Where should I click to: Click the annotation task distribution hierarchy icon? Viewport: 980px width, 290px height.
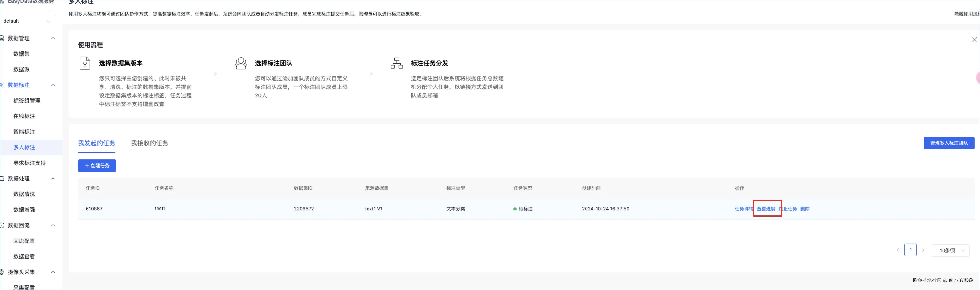396,63
